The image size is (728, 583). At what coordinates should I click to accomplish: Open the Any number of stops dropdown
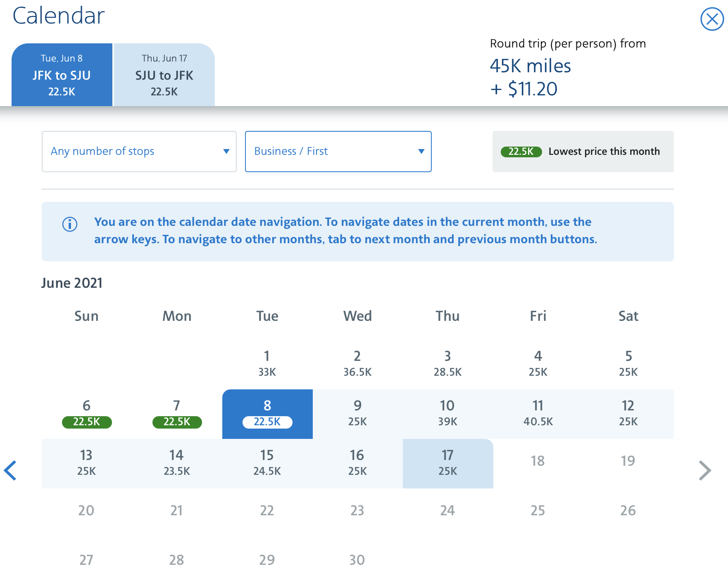[139, 152]
